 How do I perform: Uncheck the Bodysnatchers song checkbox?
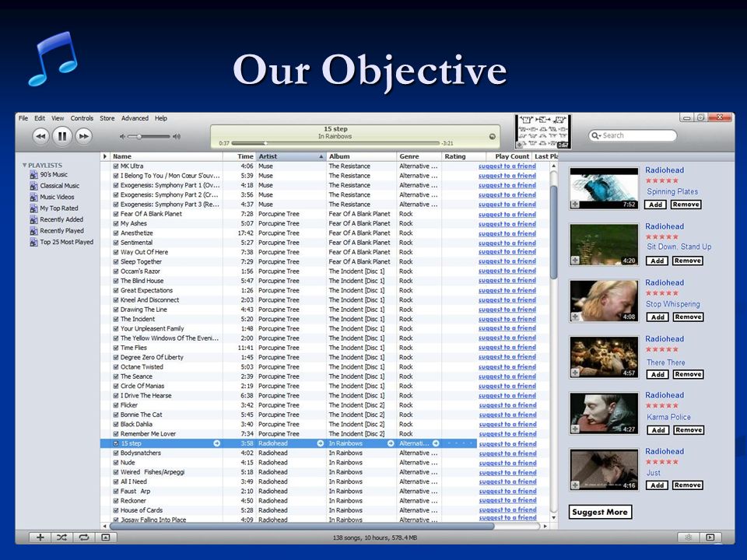click(116, 453)
